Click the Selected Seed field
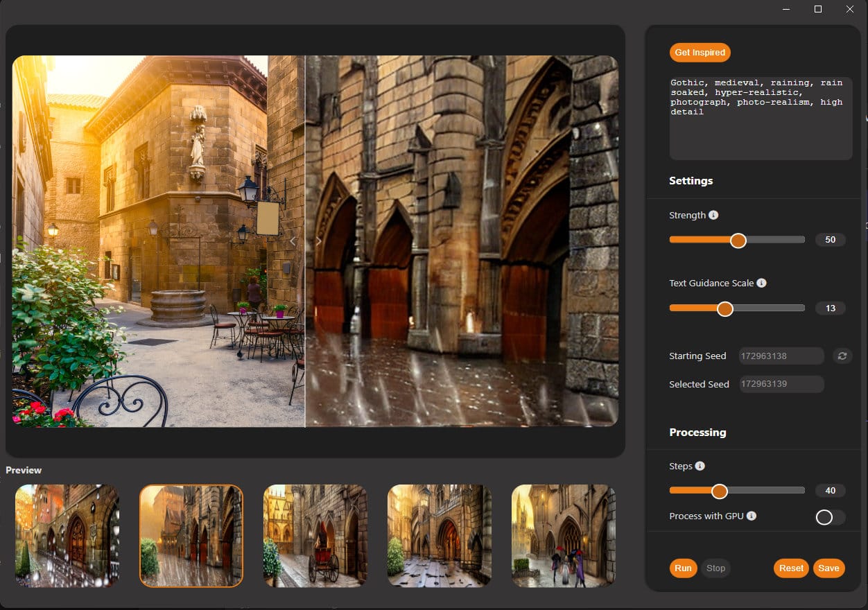The width and height of the screenshot is (868, 610). (x=781, y=384)
